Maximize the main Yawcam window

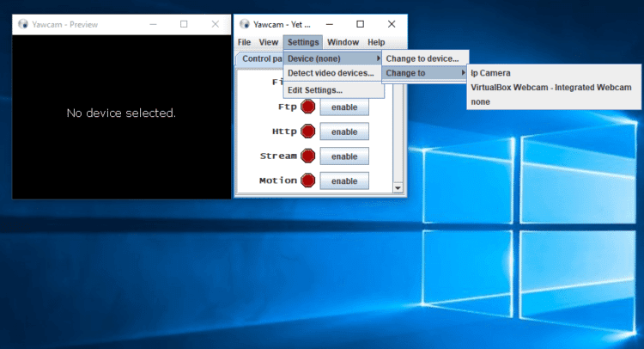tap(360, 24)
